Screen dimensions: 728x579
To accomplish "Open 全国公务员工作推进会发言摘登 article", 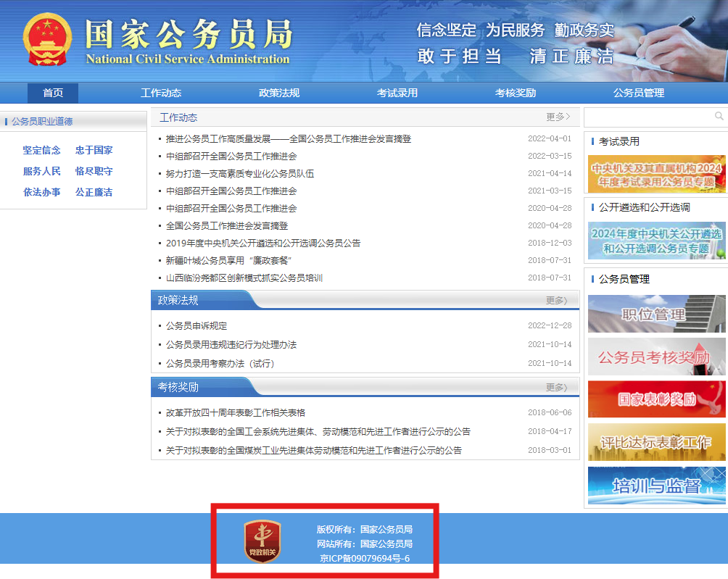I will (226, 226).
